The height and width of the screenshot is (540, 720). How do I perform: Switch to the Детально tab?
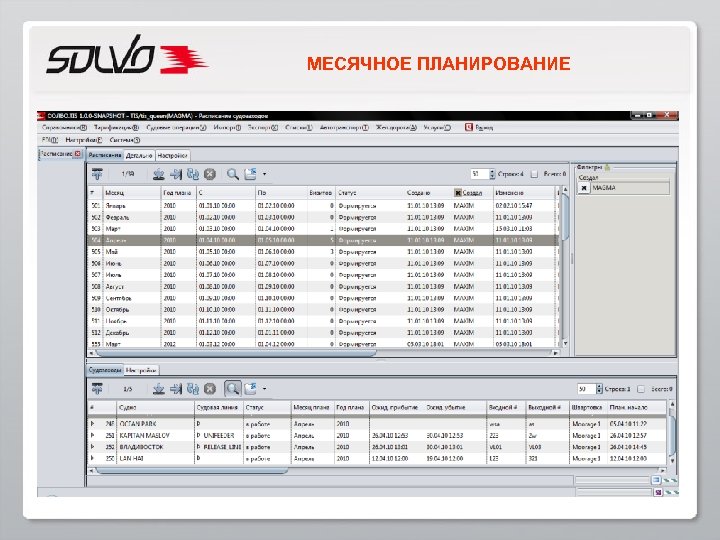pos(139,156)
